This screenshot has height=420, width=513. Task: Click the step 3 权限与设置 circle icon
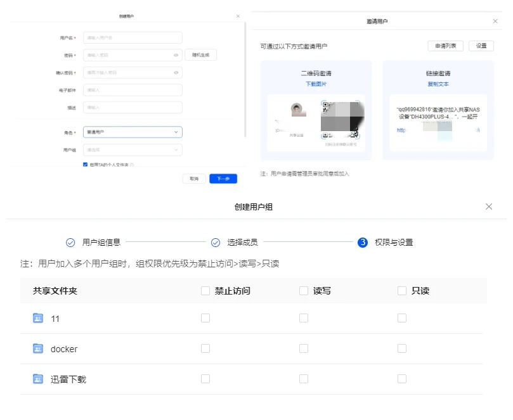coord(363,242)
